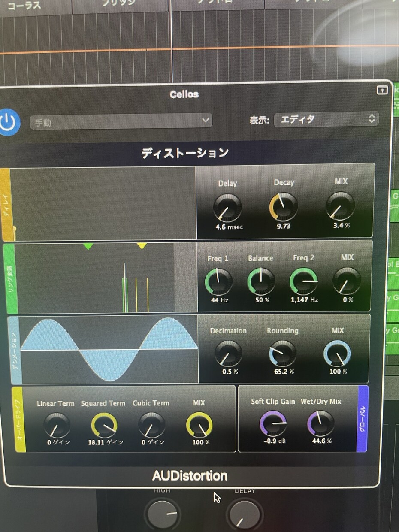Screen dimensions: 399x532
Task: Adjust the Balance knob at 50 %
Action: pyautogui.click(x=261, y=281)
